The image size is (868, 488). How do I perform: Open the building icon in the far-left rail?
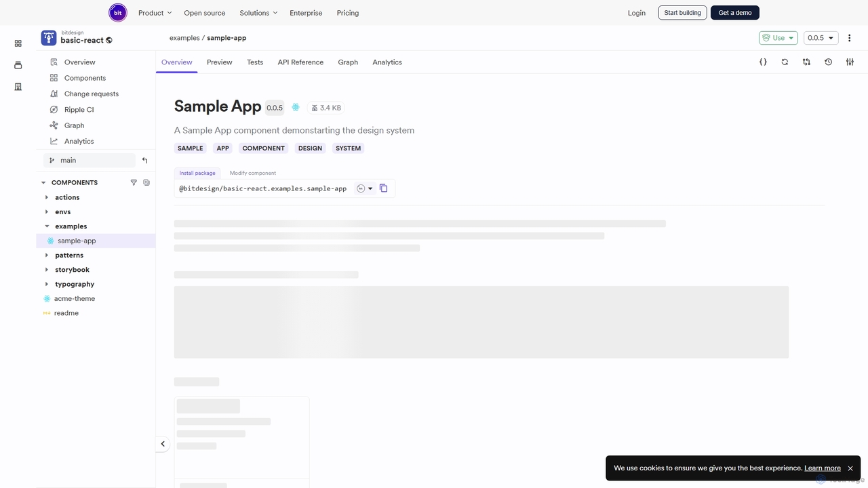tap(18, 87)
